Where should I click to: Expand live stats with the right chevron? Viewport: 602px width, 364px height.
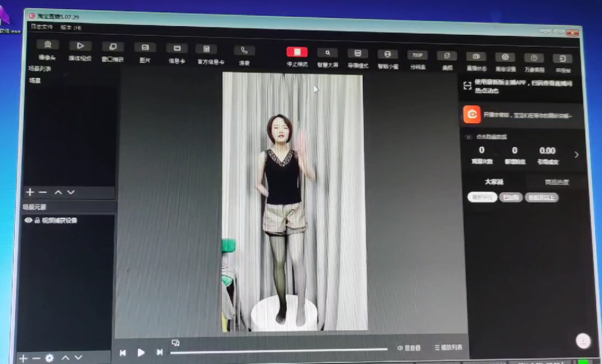576,155
